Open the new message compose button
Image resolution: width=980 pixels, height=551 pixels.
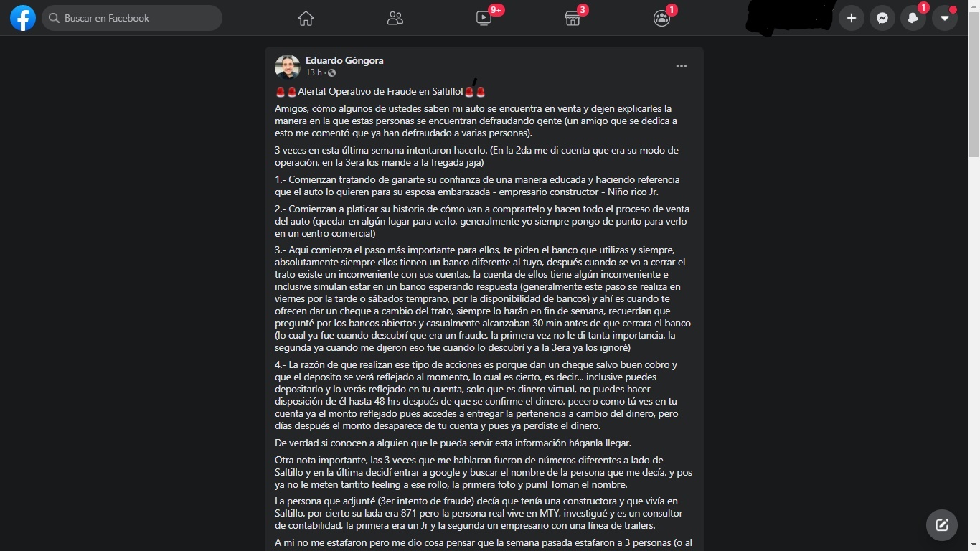[942, 525]
